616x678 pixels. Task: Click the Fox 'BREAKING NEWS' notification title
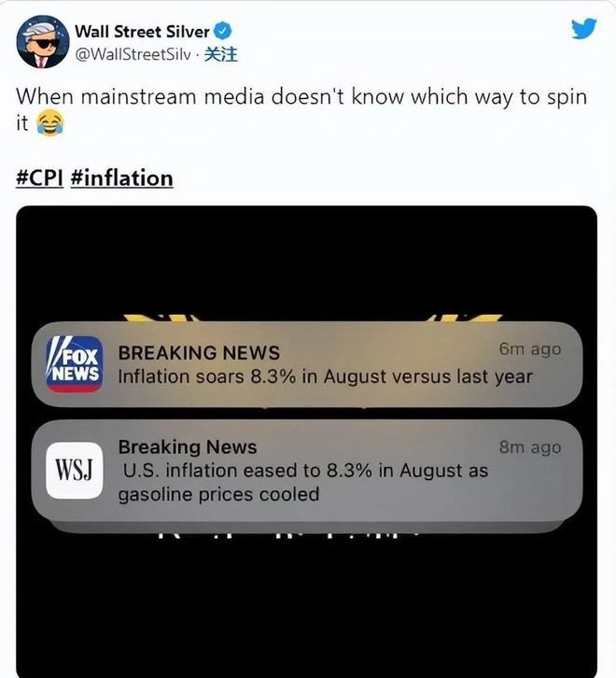(x=199, y=352)
